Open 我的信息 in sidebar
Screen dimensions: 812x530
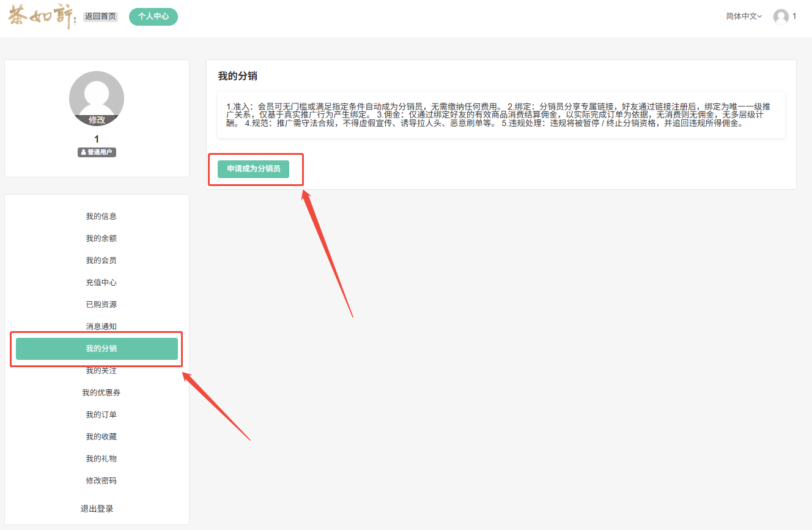click(x=101, y=217)
